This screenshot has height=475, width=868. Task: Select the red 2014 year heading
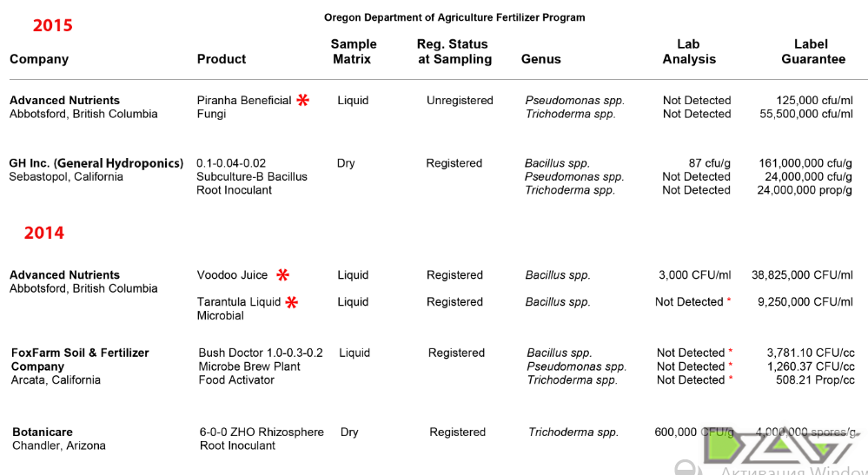[44, 233]
